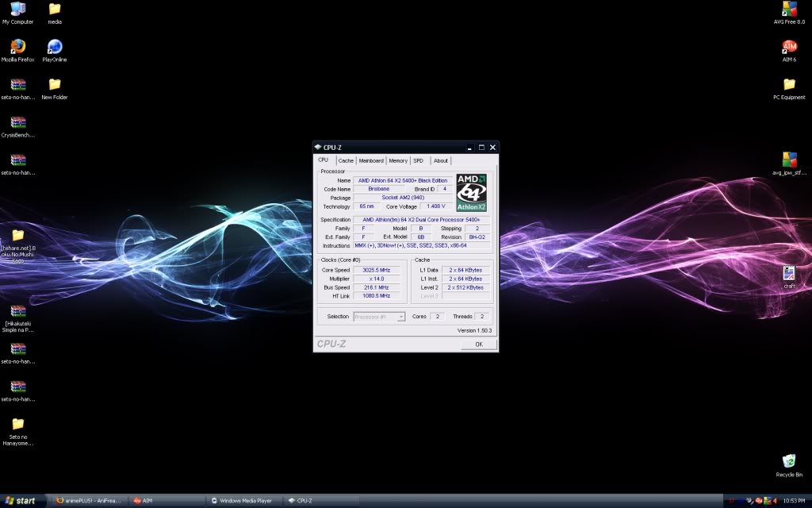
Task: Launch Mozilla Firefox from desktop
Action: click(x=17, y=51)
